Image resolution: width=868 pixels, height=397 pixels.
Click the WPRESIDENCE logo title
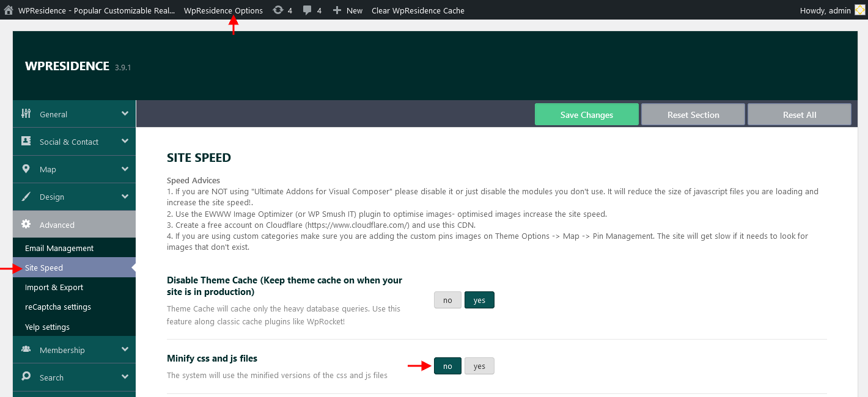[67, 66]
